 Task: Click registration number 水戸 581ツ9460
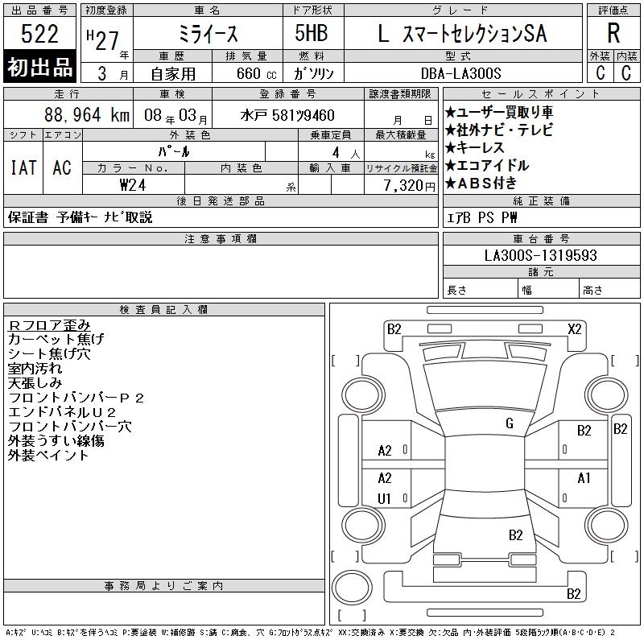(x=287, y=115)
